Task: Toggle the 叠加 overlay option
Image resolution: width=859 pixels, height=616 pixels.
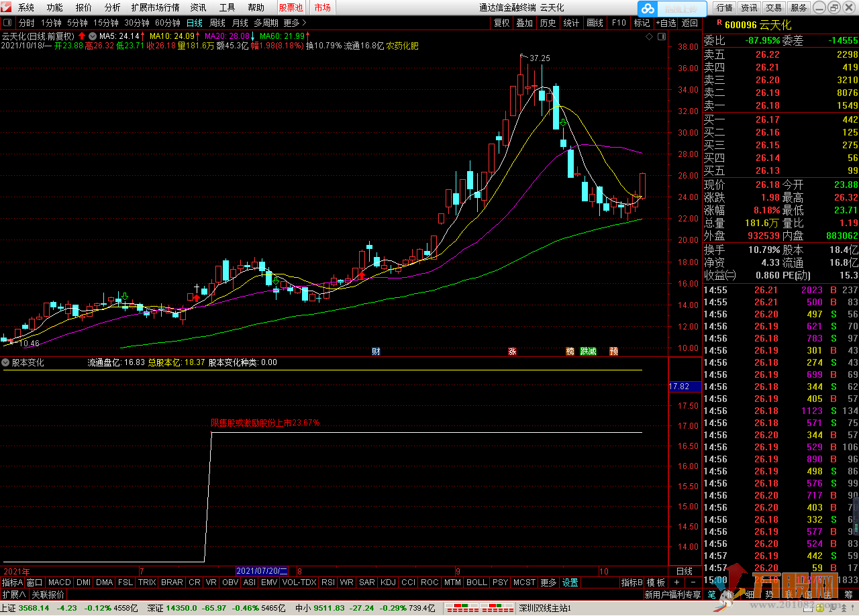Action: [524, 23]
